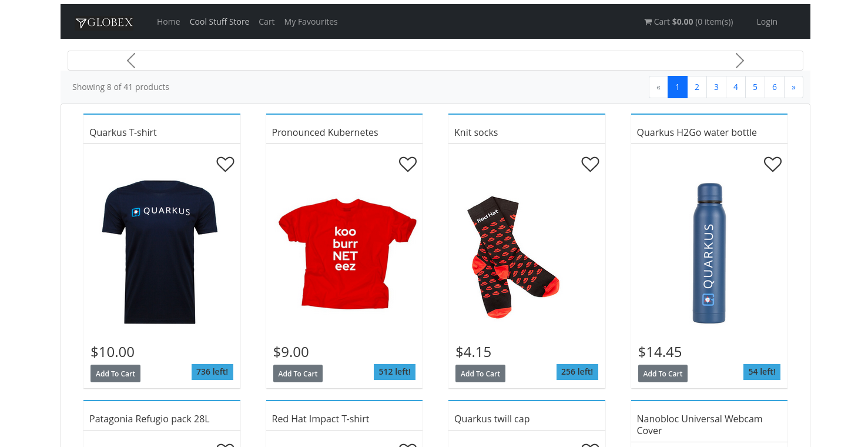Open Cool Stuff Store nav item
The width and height of the screenshot is (868, 447).
(219, 22)
